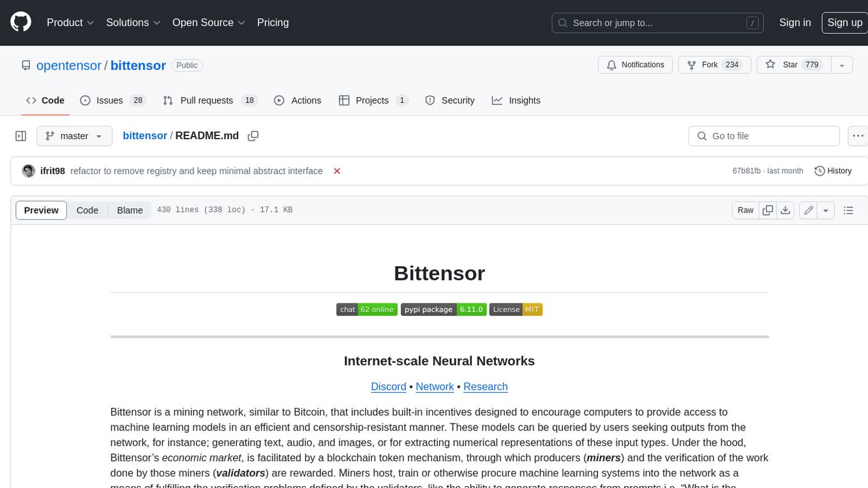Switch to the Code tab

tap(45, 100)
